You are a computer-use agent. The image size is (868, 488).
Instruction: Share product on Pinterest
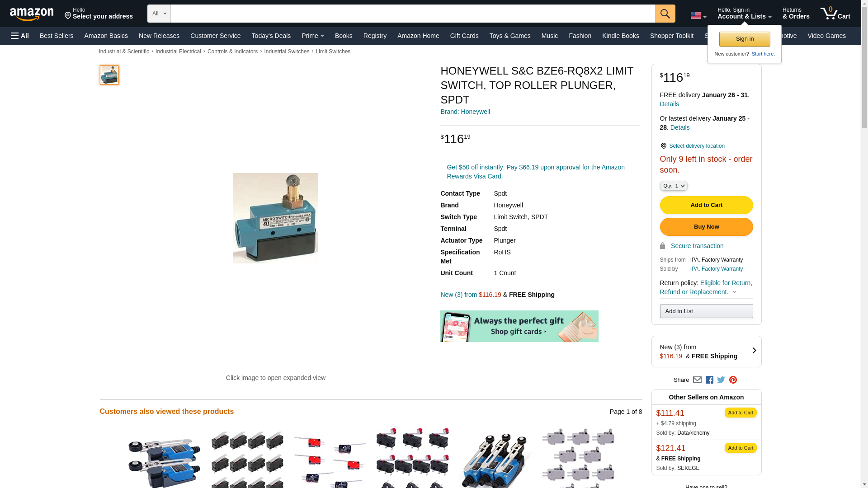pos(733,380)
